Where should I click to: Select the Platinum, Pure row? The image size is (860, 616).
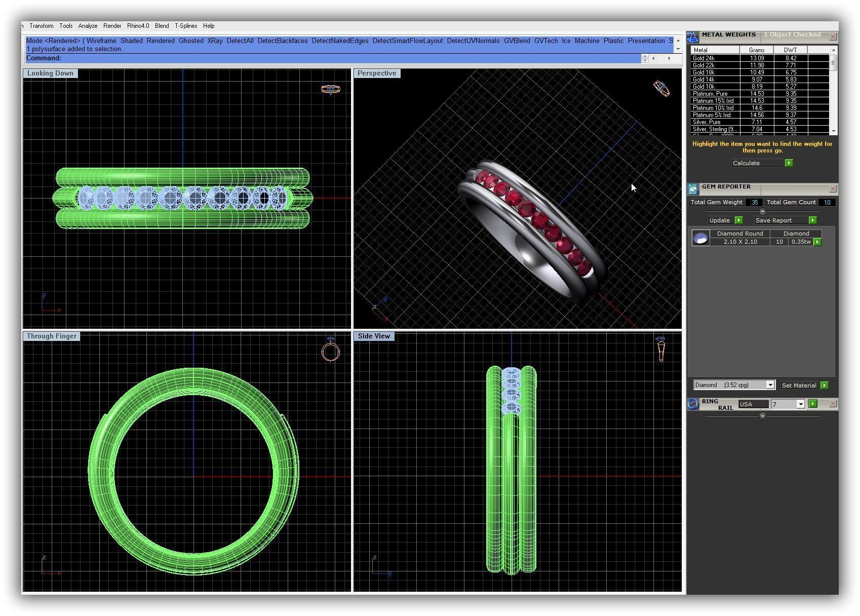(760, 94)
